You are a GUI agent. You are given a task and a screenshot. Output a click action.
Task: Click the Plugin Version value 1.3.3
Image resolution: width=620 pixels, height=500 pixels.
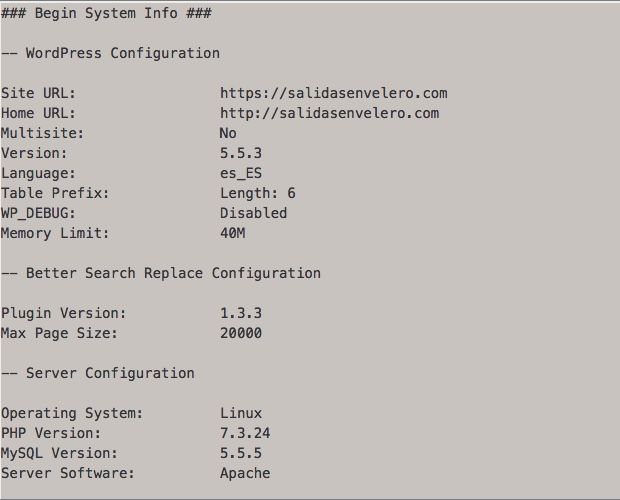coord(241,313)
